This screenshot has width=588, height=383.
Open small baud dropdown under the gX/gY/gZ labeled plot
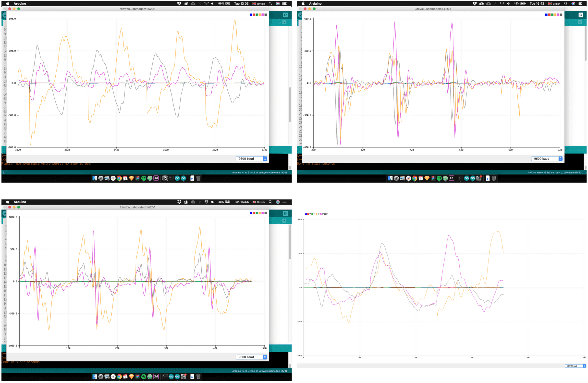(x=575, y=366)
